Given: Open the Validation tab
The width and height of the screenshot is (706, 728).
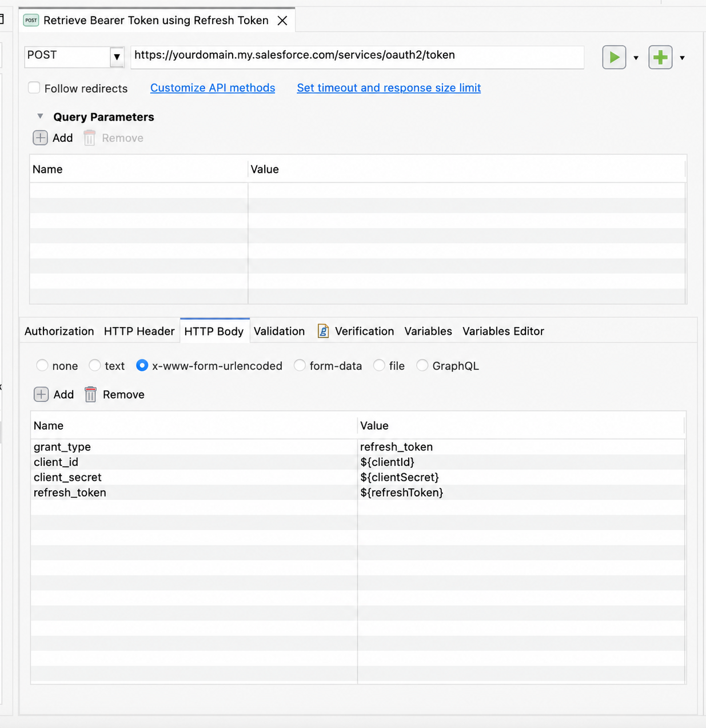Looking at the screenshot, I should tap(279, 331).
